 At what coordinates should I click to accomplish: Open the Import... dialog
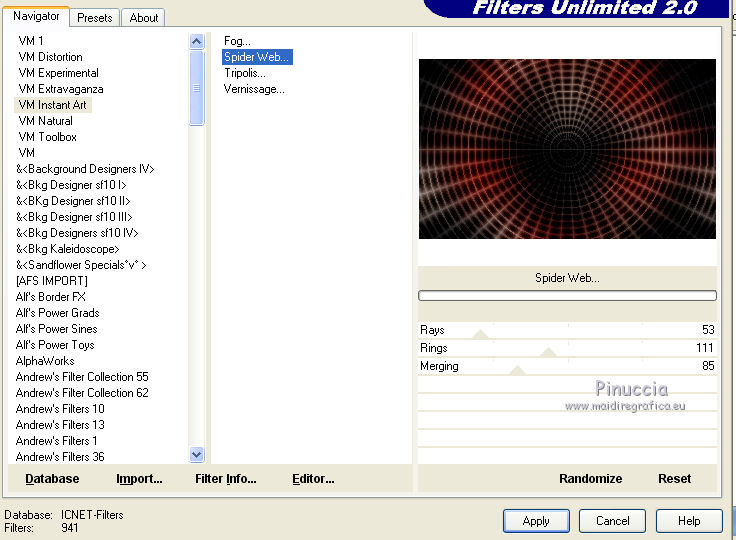click(139, 478)
